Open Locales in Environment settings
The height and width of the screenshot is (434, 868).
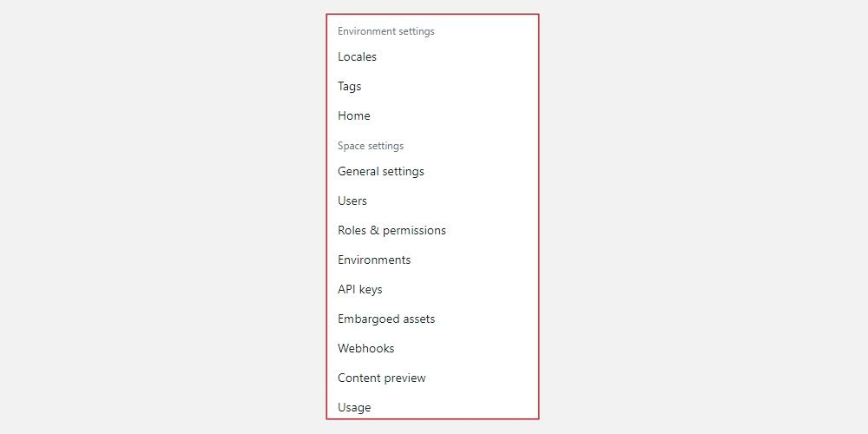(357, 57)
